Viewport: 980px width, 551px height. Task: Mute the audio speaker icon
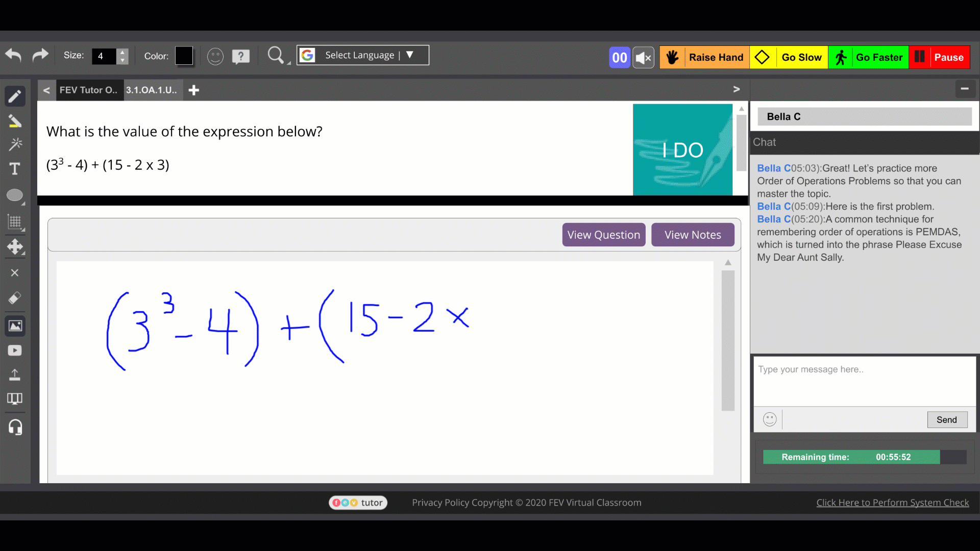coord(644,57)
